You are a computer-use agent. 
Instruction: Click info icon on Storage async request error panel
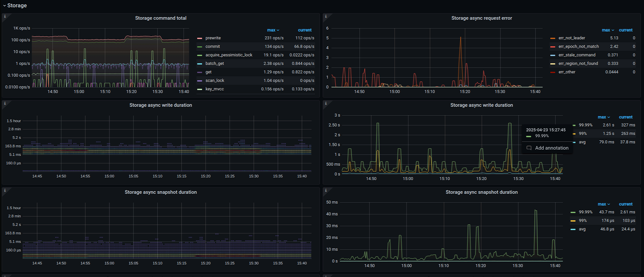pos(326,16)
